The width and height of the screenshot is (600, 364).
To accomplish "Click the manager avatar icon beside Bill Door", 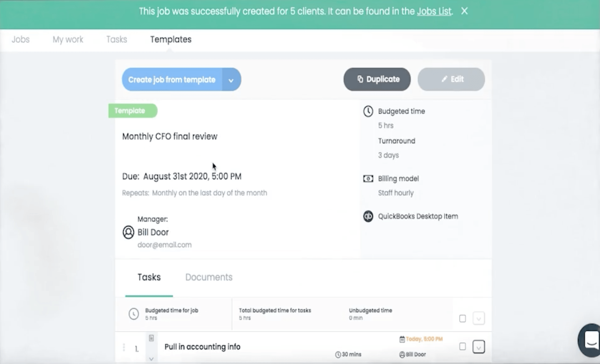I will point(129,232).
